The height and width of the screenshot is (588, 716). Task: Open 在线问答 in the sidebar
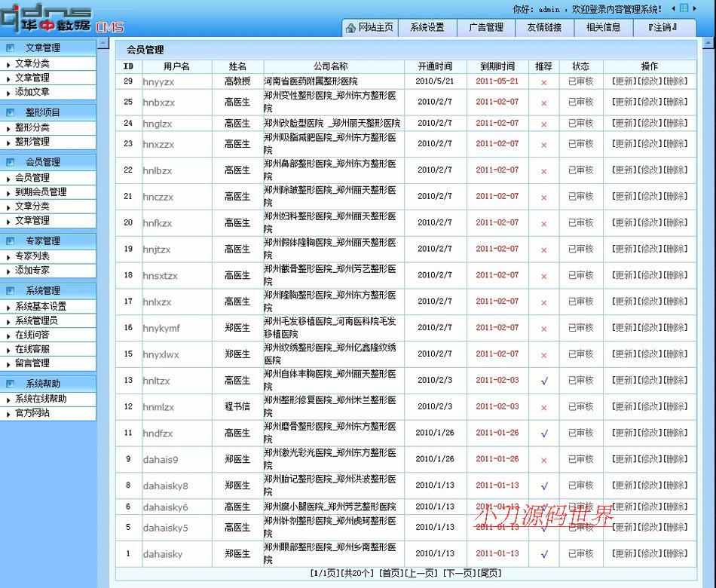pyautogui.click(x=32, y=335)
